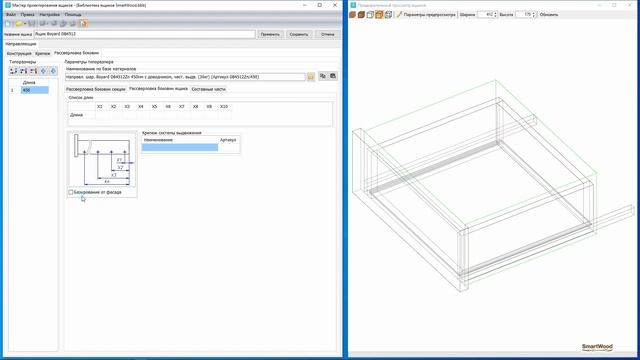Click the X10 column header in Список длин
The height and width of the screenshot is (360, 640).
[224, 107]
